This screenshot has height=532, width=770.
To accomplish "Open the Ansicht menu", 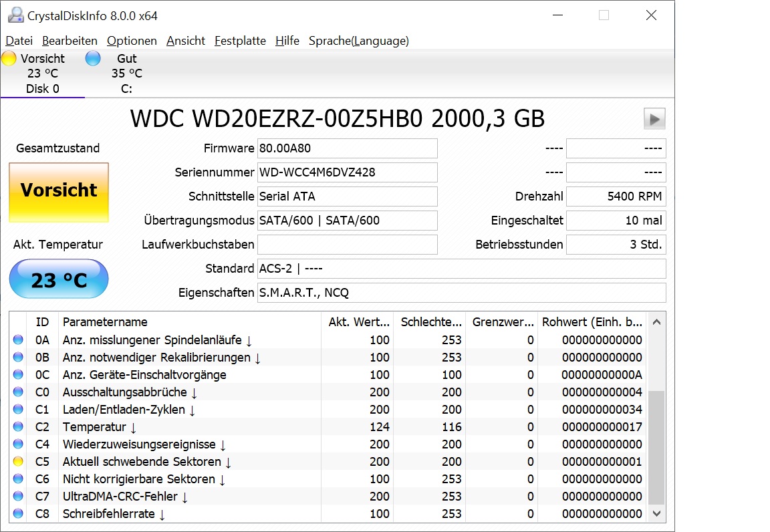I will [186, 41].
